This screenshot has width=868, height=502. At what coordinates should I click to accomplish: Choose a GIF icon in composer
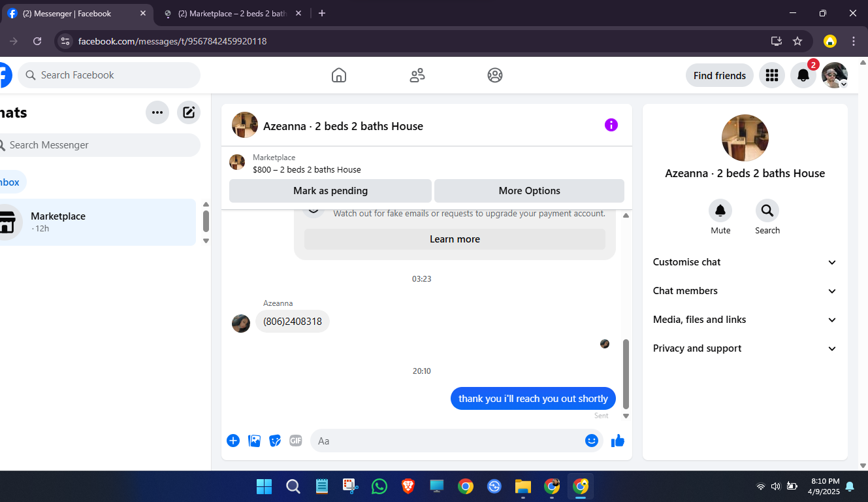point(296,441)
